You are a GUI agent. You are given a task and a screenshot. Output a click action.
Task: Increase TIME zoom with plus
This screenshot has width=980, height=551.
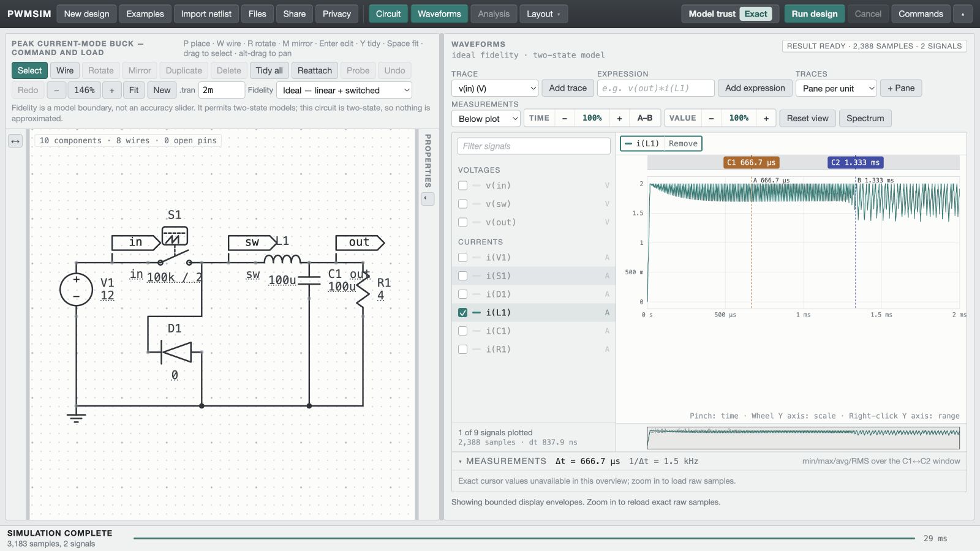click(619, 118)
